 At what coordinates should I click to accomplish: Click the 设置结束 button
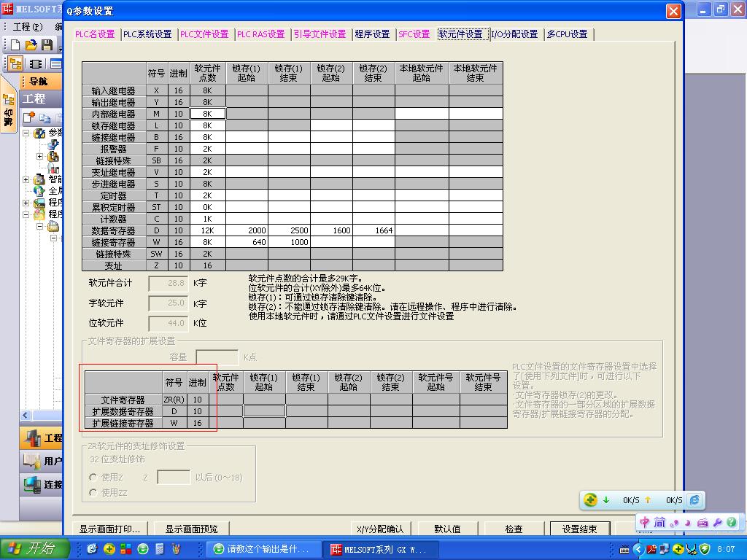click(579, 529)
